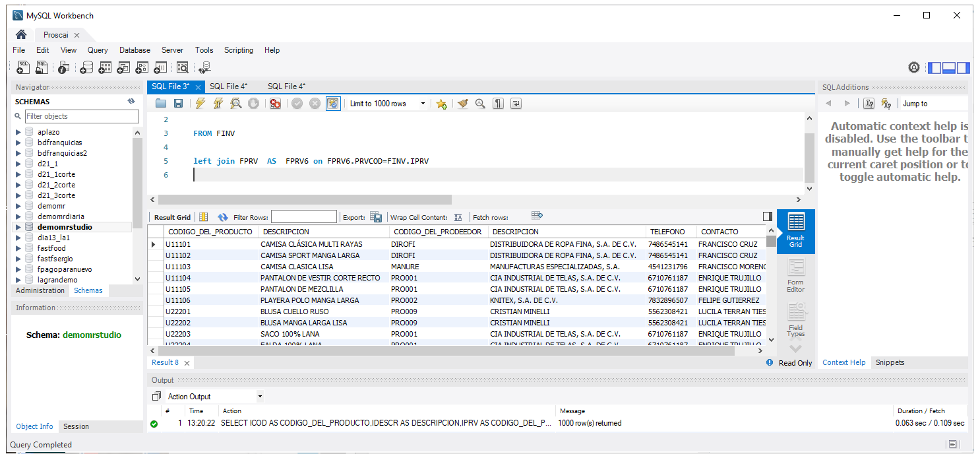Viewport: 980px width, 460px height.
Task: Execute the query with the lightning icon
Action: click(x=200, y=104)
